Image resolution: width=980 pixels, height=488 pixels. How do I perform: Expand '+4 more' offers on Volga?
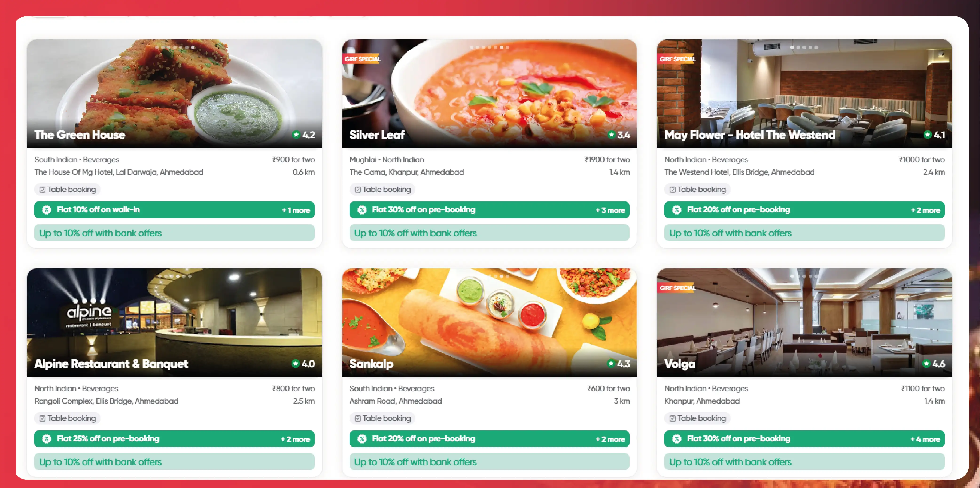coord(925,439)
